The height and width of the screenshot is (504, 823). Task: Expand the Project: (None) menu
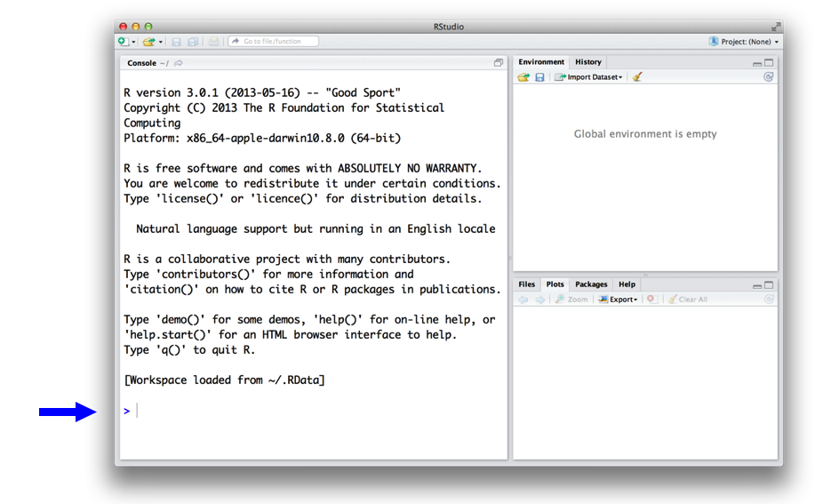pos(744,42)
